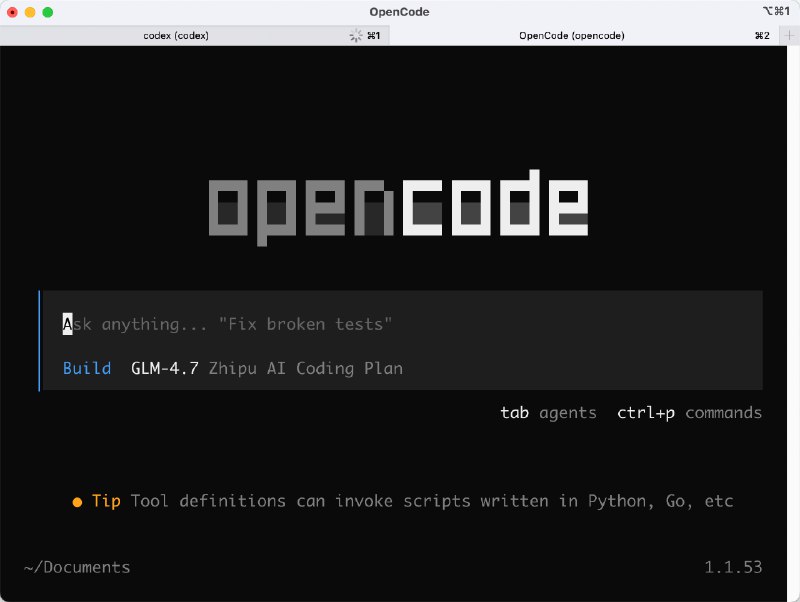Click the ⌥⌘1 shortcut indicator in title bar
Screen dimensions: 800x602
pos(775,12)
